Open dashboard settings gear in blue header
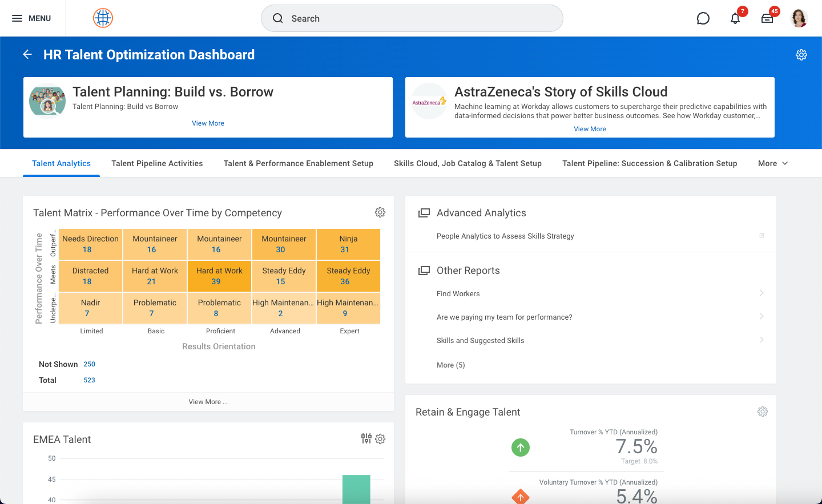 (801, 55)
